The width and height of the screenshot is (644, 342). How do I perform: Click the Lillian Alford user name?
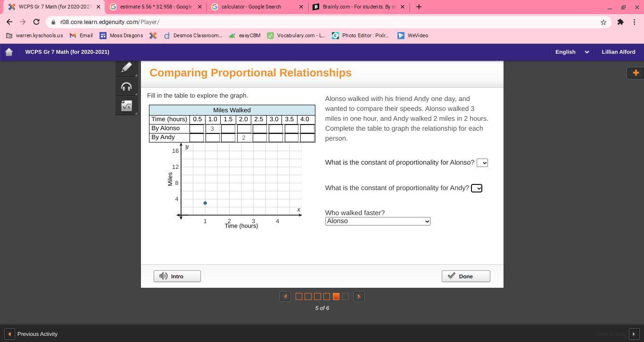point(619,52)
